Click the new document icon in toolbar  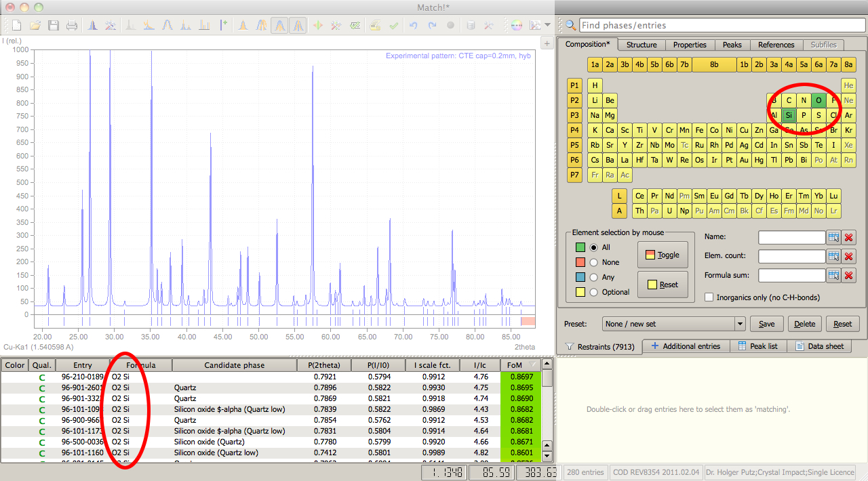click(17, 26)
